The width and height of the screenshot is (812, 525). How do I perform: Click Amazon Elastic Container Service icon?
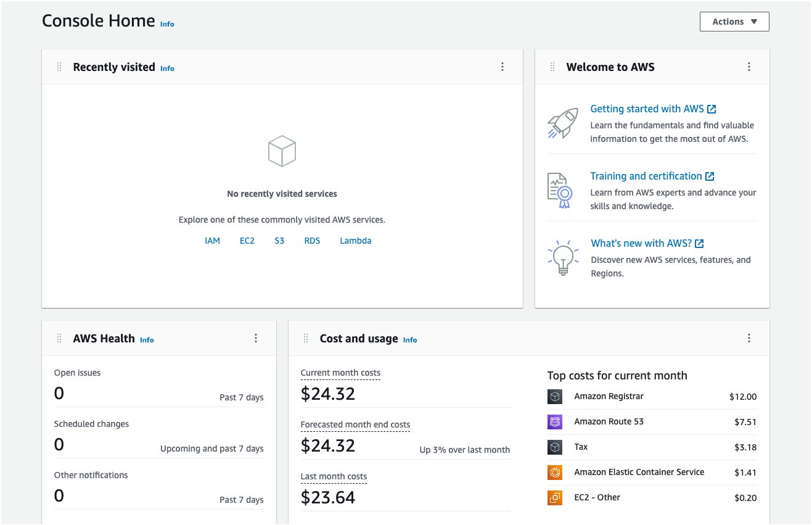(x=555, y=473)
